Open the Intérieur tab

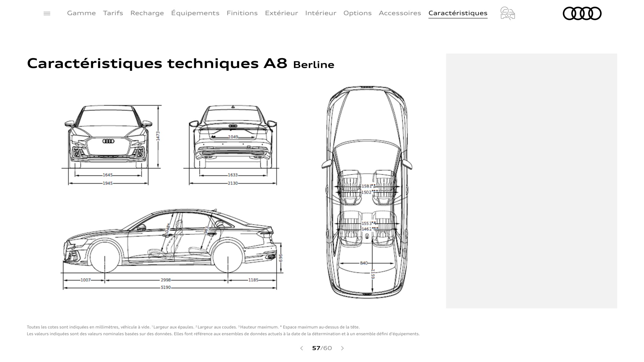[321, 13]
